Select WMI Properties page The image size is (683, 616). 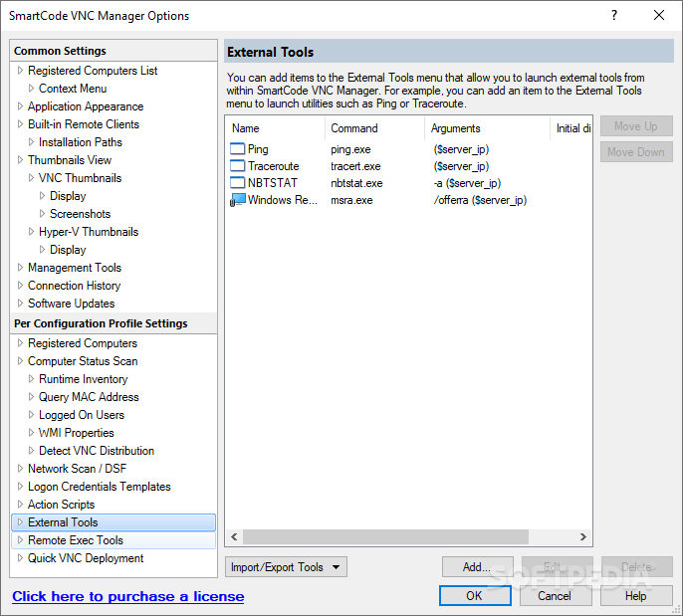pyautogui.click(x=77, y=433)
